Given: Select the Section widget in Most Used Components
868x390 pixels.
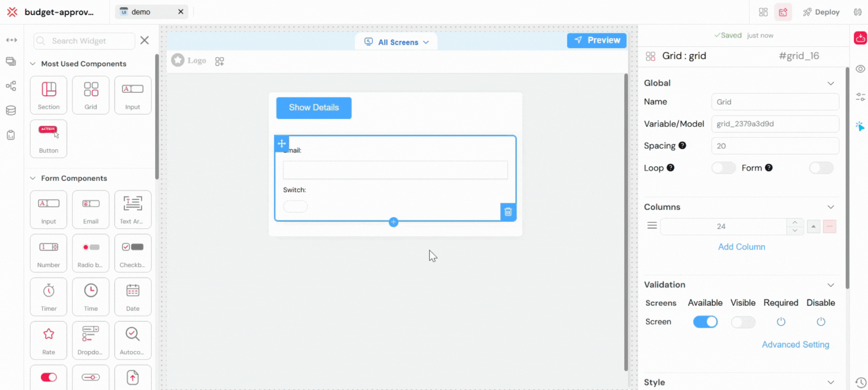Looking at the screenshot, I should coord(48,95).
